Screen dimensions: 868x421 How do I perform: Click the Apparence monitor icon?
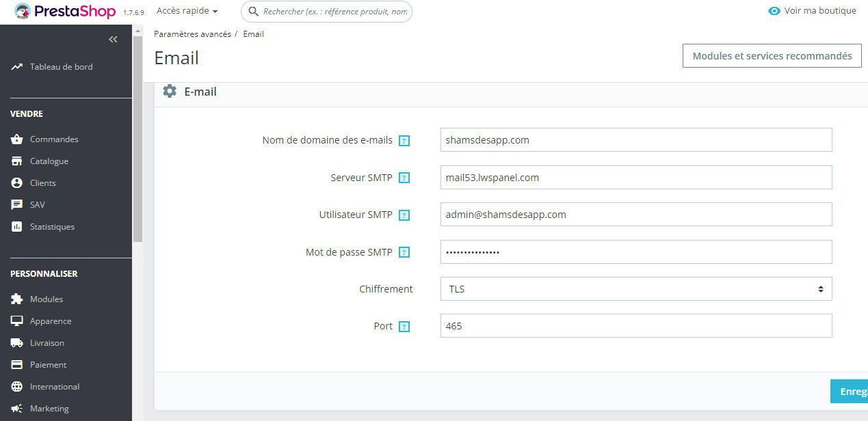pos(17,321)
